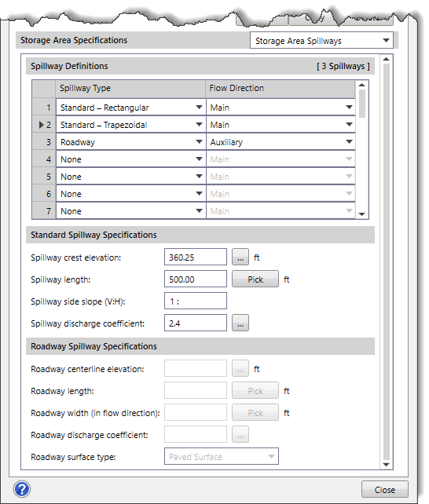Open Flow Direction dropdown showing Auxiliary
The image size is (429, 504).
(x=280, y=142)
